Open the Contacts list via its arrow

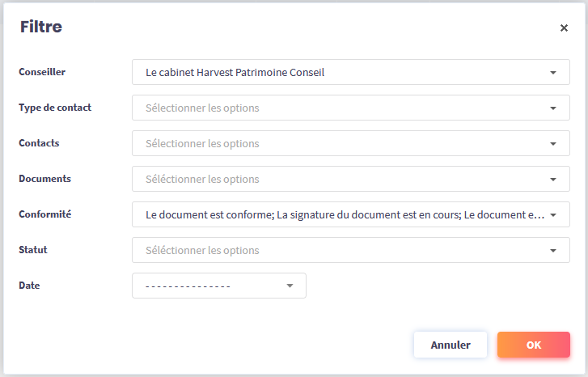pyautogui.click(x=553, y=144)
